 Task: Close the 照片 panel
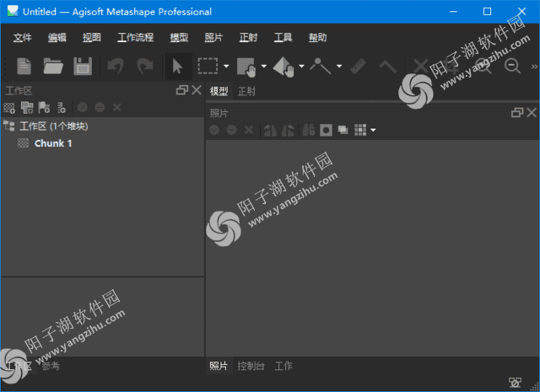coord(532,112)
